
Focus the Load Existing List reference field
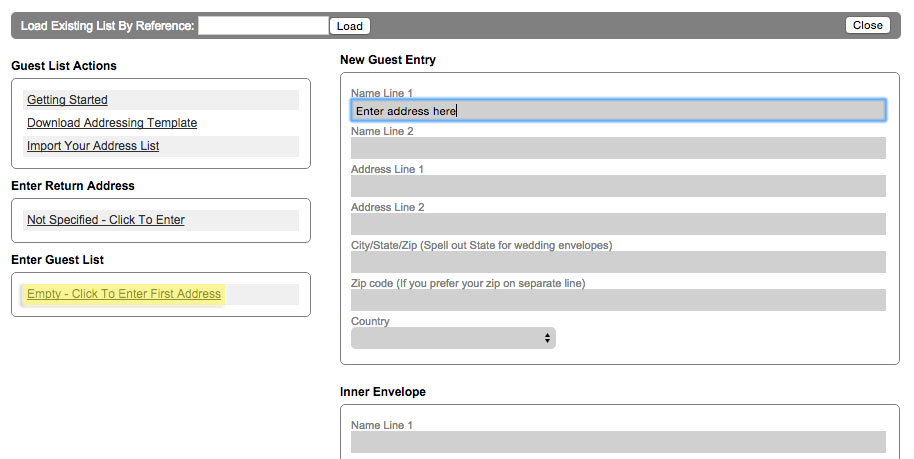pyautogui.click(x=263, y=26)
